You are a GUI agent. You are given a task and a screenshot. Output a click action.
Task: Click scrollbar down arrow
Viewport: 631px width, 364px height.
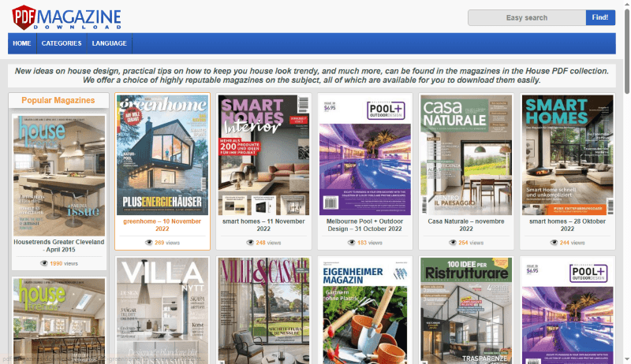[627, 359]
